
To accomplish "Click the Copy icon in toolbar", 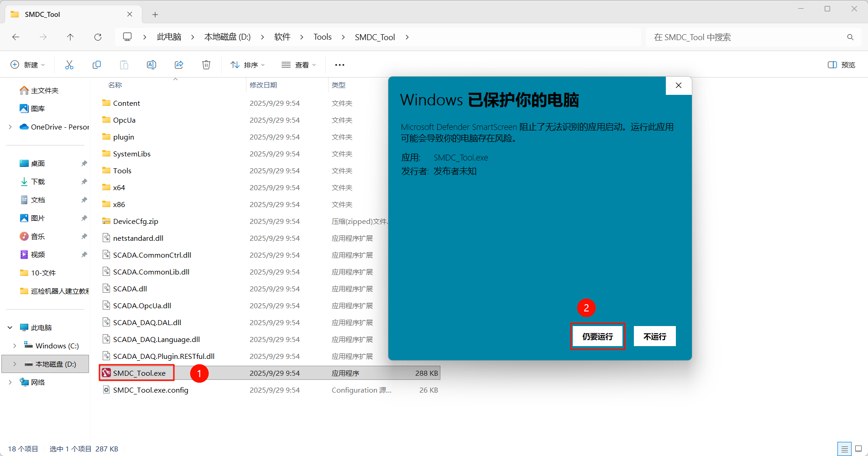I will tap(97, 65).
